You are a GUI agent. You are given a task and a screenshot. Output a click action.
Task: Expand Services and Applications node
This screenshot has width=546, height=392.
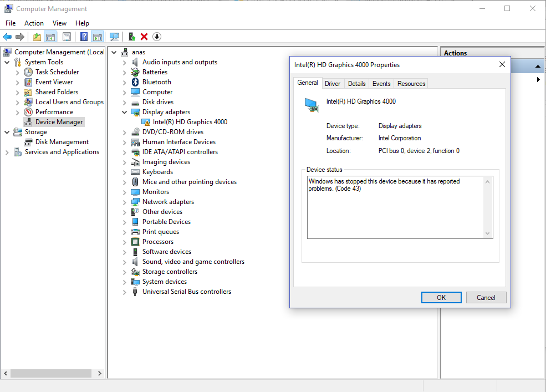(x=7, y=152)
